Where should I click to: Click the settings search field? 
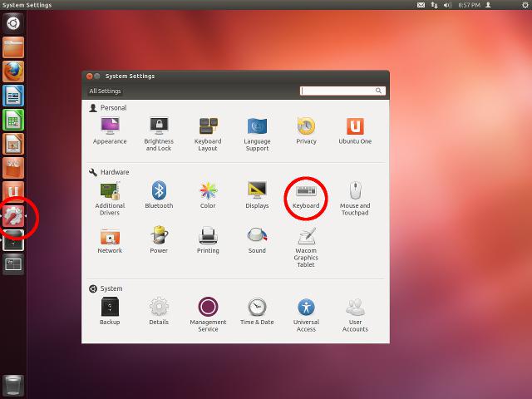pos(341,91)
